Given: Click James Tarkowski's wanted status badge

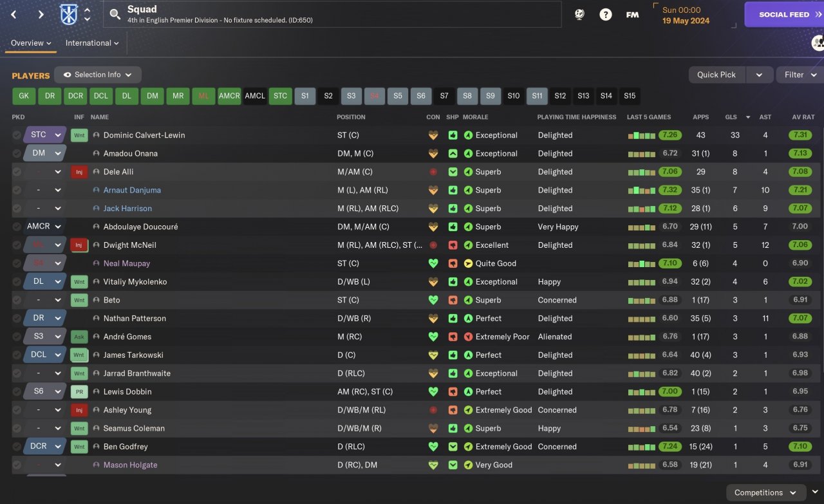Looking at the screenshot, I should tap(79, 355).
